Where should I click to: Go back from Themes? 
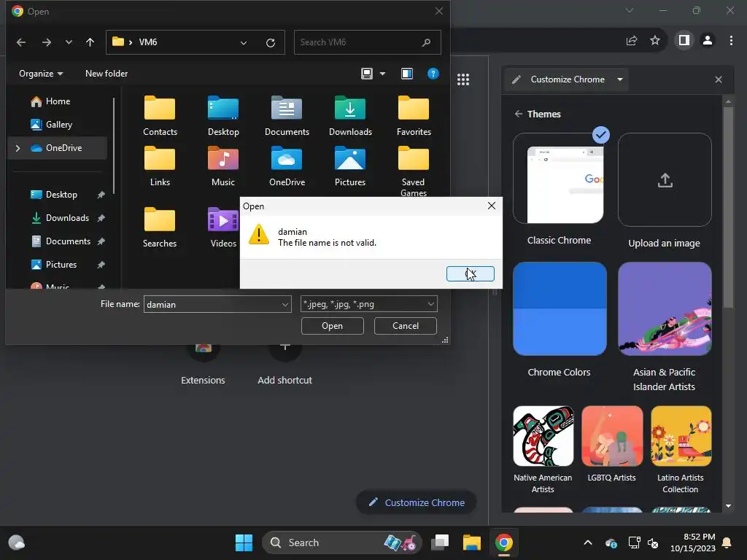coord(519,114)
